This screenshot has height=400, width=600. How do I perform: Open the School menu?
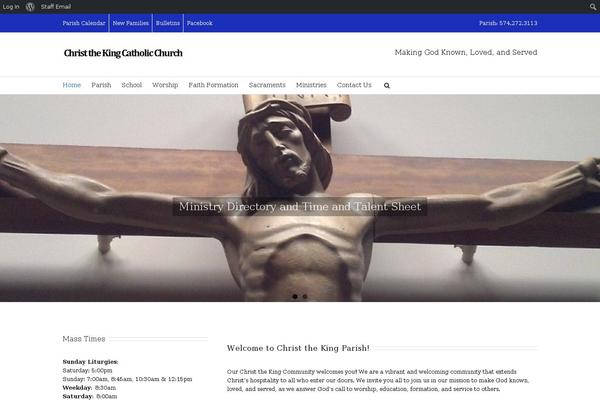132,85
